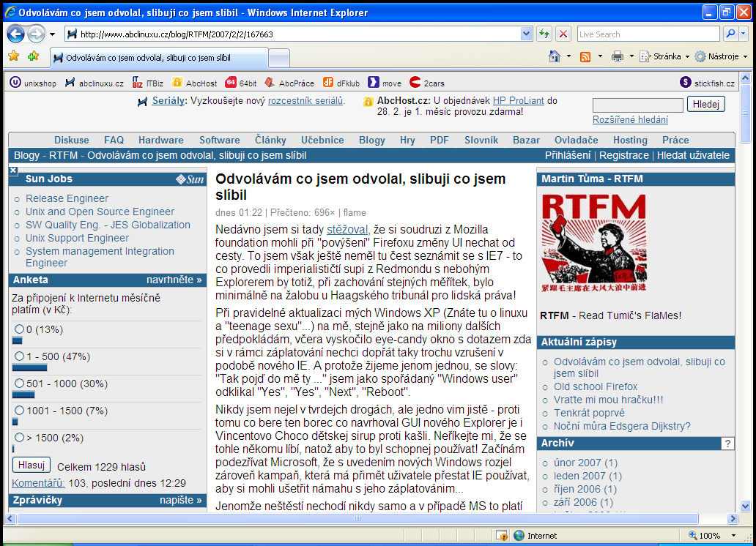
Task: Stop loading with the red X icon
Action: (x=563, y=34)
